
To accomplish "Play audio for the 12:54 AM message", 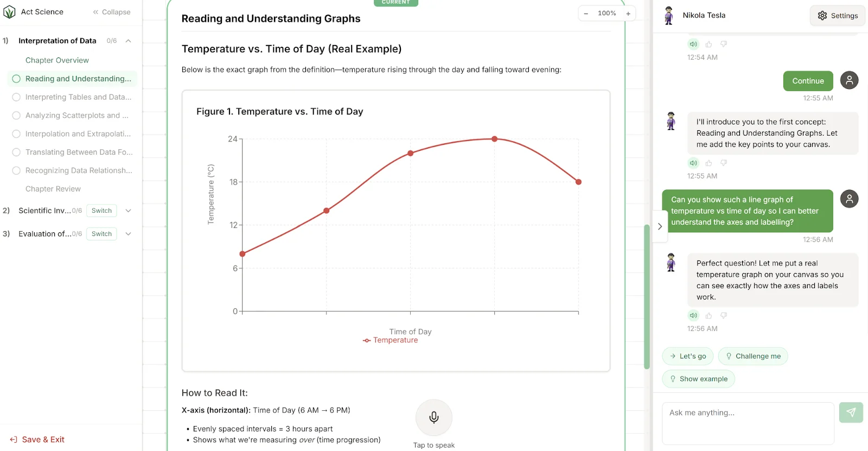I will [x=693, y=43].
